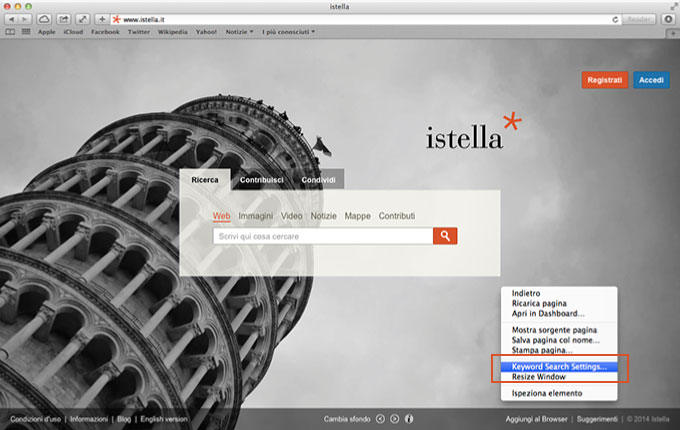The image size is (680, 430).
Task: Open Condizioni d'uso footer link
Action: tap(36, 419)
